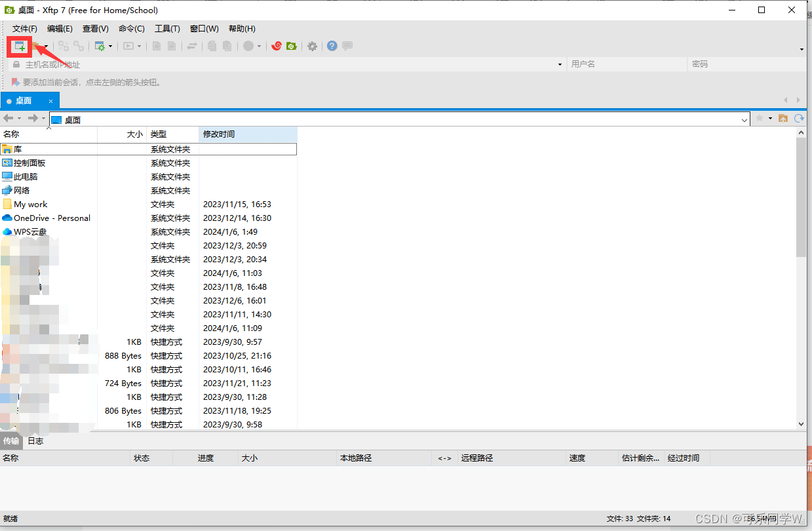This screenshot has height=531, width=812.
Task: Sort by the 修改时间 column header
Action: (248, 134)
